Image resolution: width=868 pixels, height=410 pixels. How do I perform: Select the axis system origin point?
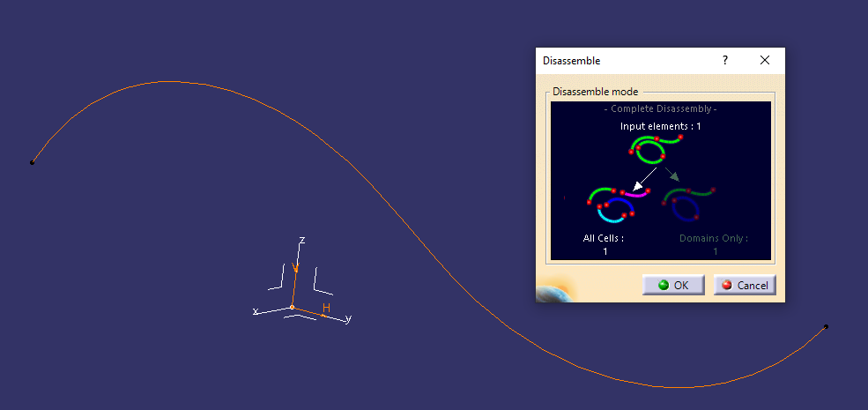click(x=293, y=307)
